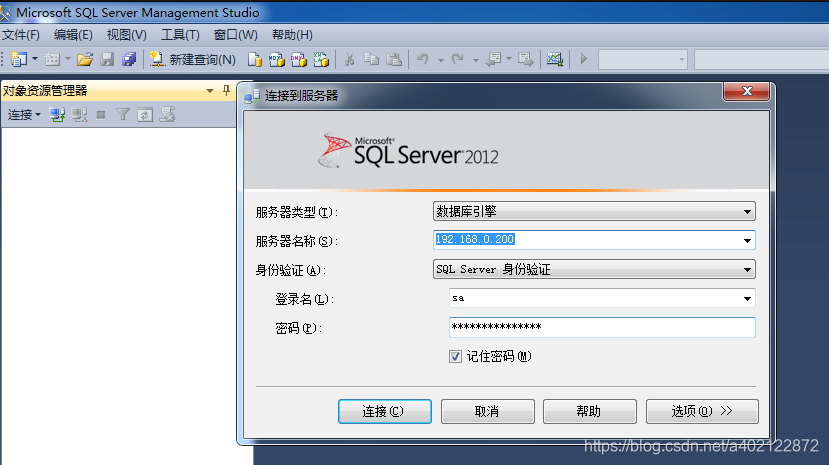This screenshot has width=829, height=465.
Task: Click the 对象资源管理器 panel title
Action: click(45, 91)
